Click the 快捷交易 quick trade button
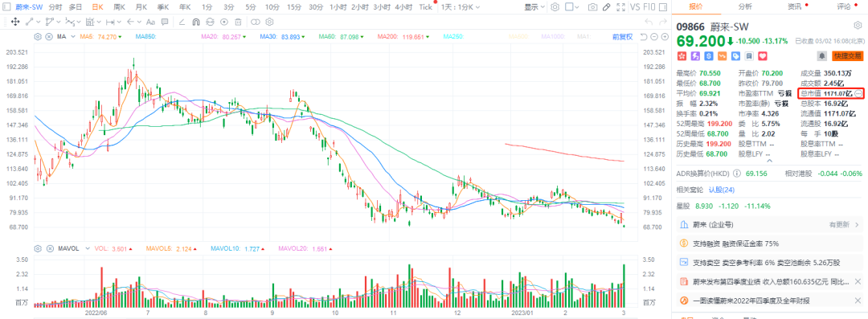 tap(848, 56)
